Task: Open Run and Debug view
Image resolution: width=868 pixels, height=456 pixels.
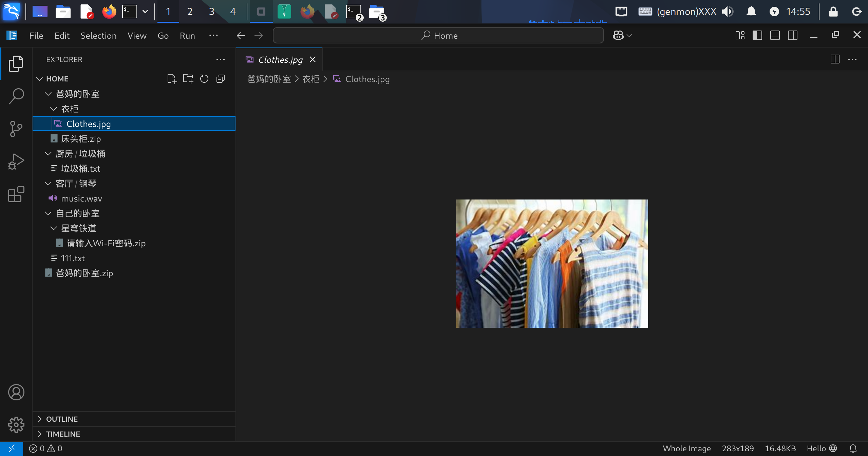Action: pos(16,161)
